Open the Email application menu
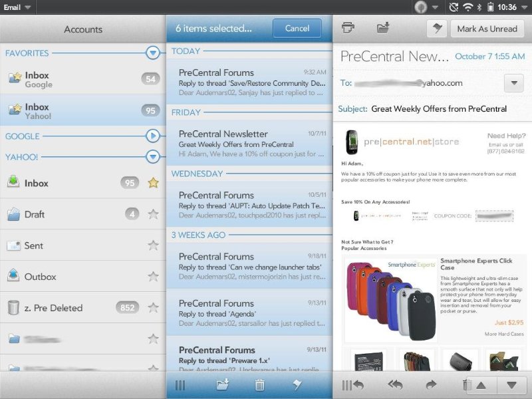This screenshot has height=399, width=532. 17,7
